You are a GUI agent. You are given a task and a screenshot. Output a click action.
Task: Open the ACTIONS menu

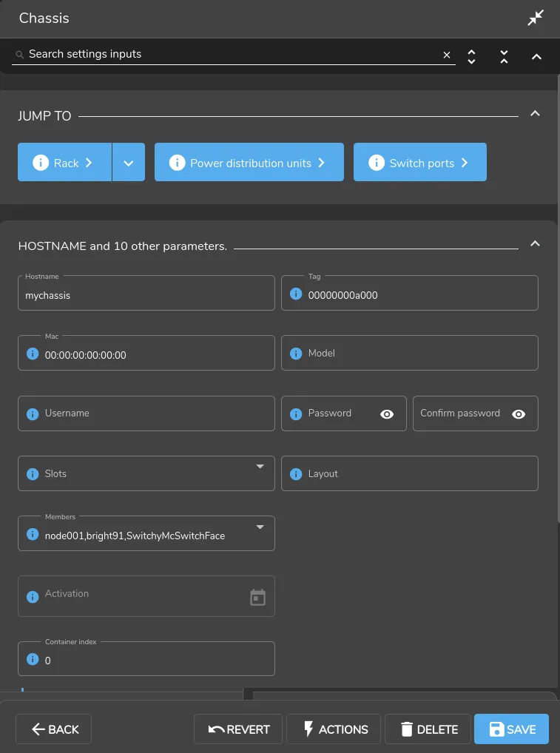[x=334, y=729]
